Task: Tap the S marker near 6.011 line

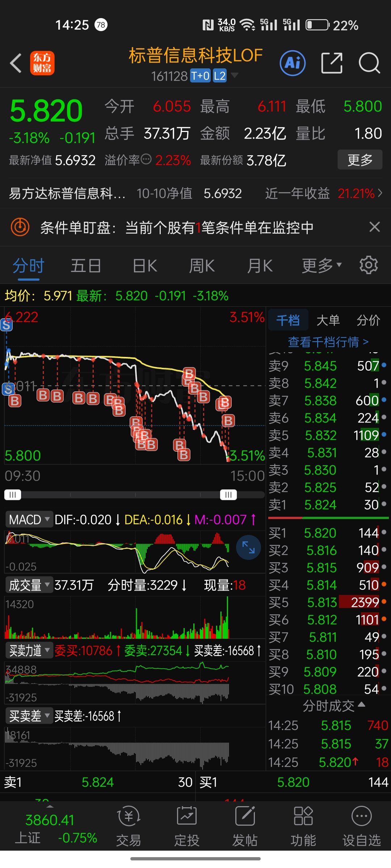Action: click(8, 389)
